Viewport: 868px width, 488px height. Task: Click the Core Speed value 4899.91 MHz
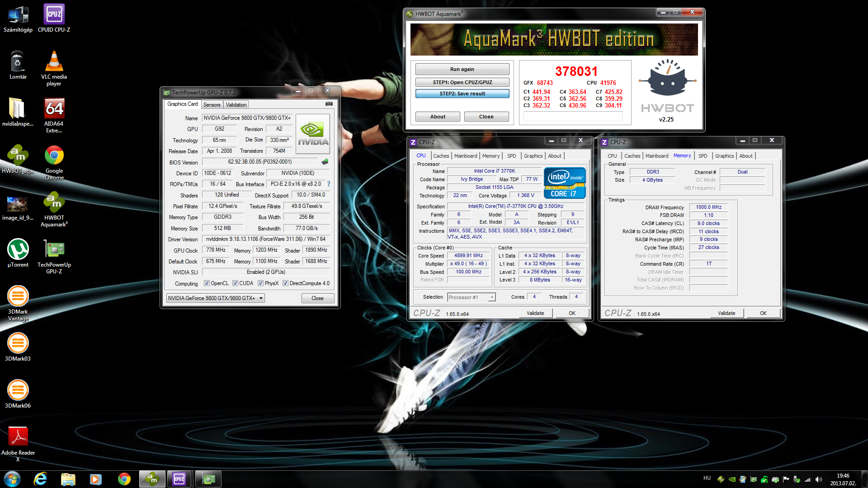(x=468, y=255)
